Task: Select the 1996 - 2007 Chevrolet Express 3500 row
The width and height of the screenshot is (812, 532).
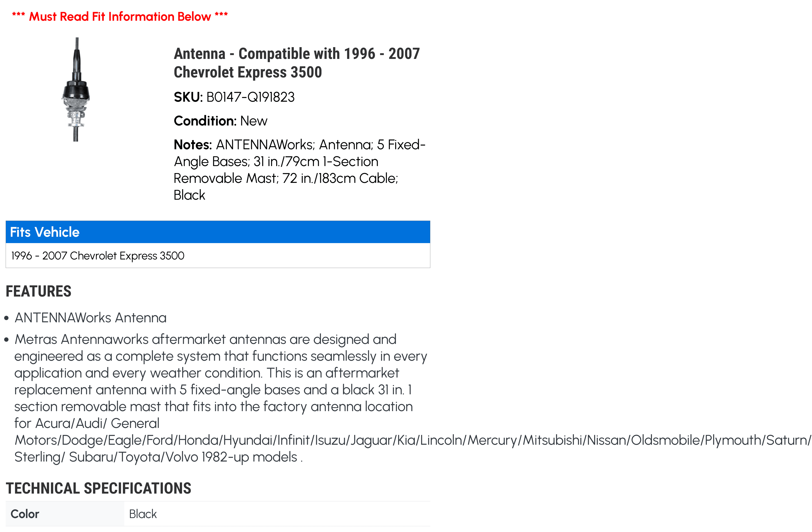Action: click(x=218, y=256)
